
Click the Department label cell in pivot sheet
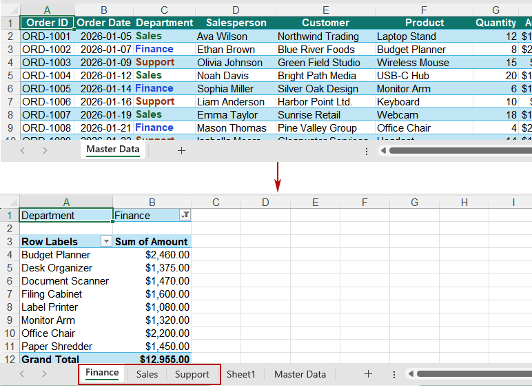[66, 216]
